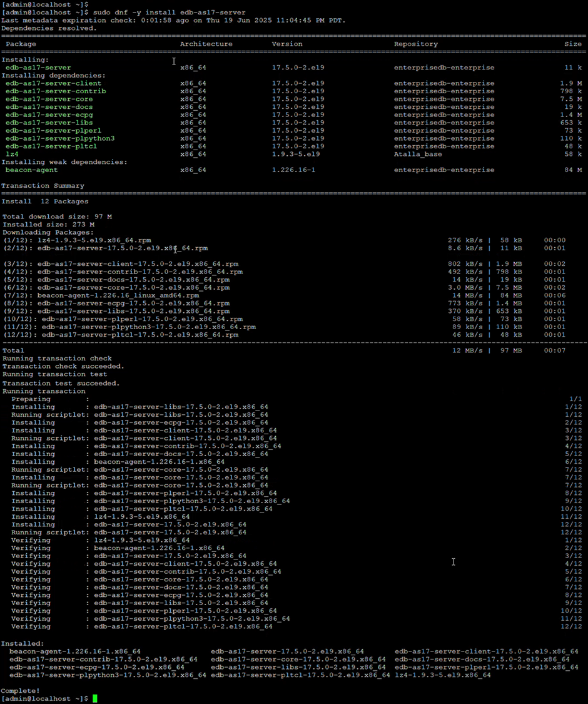Screen dimensions: 588x704
Task: Click the 'Architecture' column header
Action: point(206,44)
